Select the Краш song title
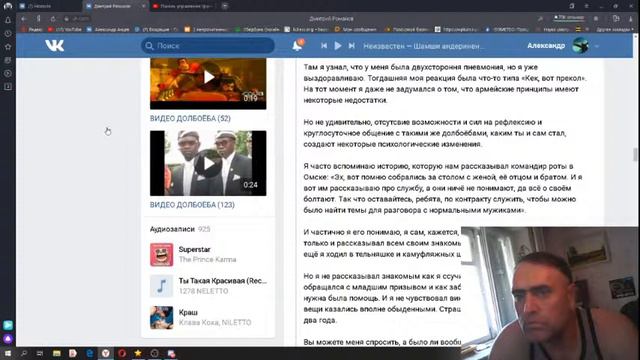Viewport: 640px width, 360px height. (x=188, y=312)
